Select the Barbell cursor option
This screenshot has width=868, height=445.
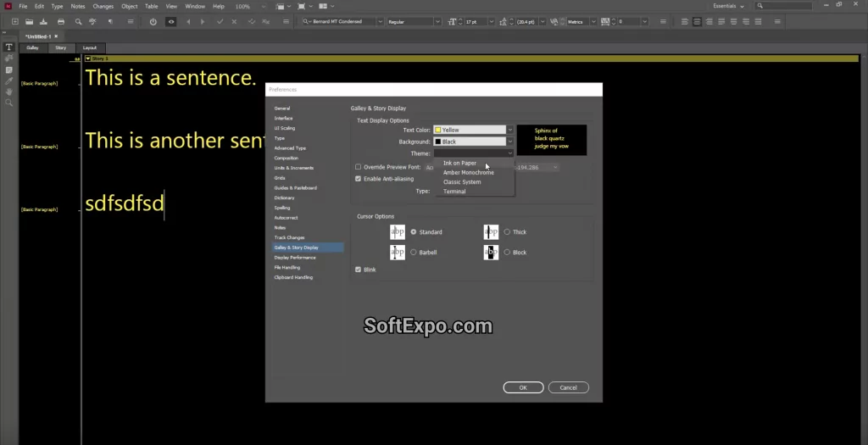click(x=414, y=253)
